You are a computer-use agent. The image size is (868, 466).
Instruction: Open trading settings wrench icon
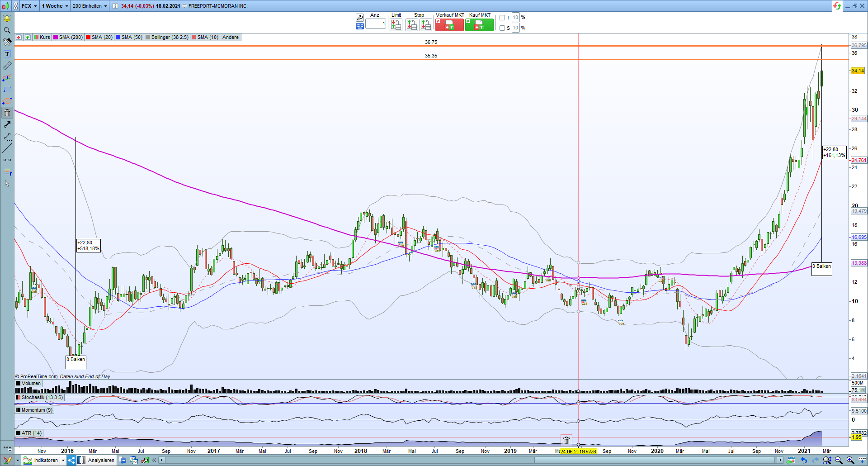pyautogui.click(x=360, y=18)
